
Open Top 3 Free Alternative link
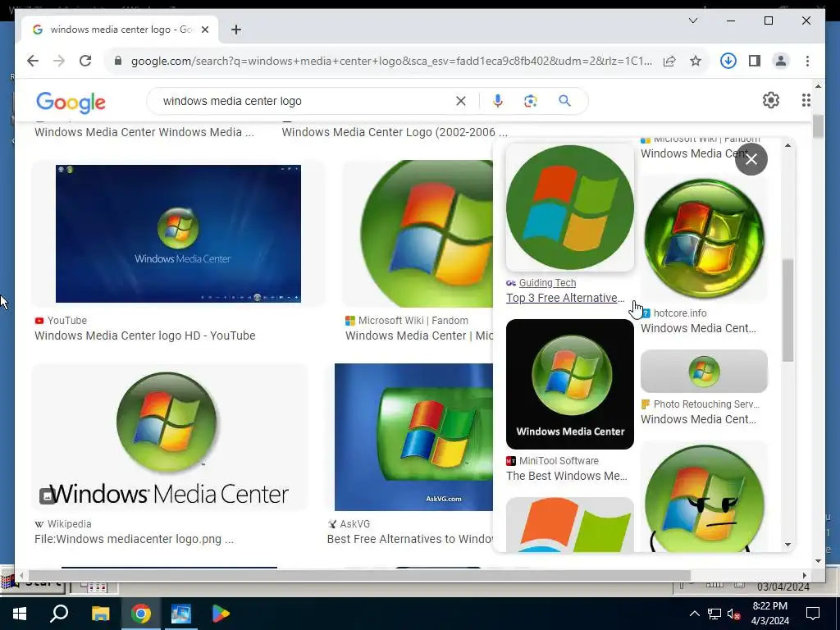click(x=565, y=298)
